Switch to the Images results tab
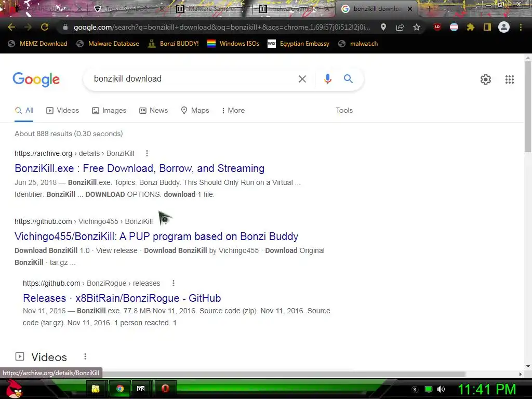Image resolution: width=532 pixels, height=399 pixels. click(109, 111)
